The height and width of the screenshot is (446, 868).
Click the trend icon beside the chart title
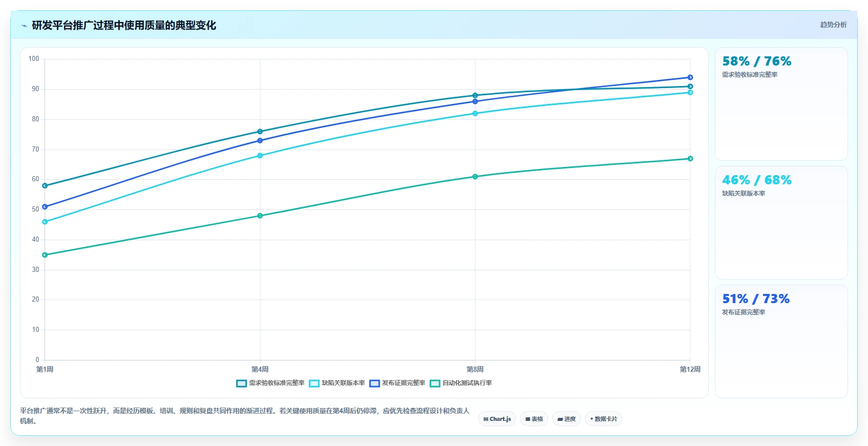(x=24, y=26)
